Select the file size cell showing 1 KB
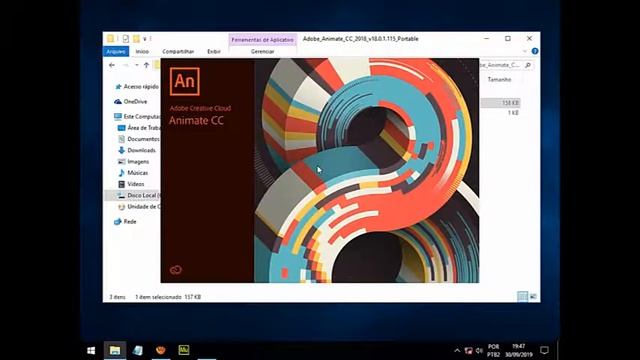This screenshot has height=360, width=640. click(x=513, y=113)
